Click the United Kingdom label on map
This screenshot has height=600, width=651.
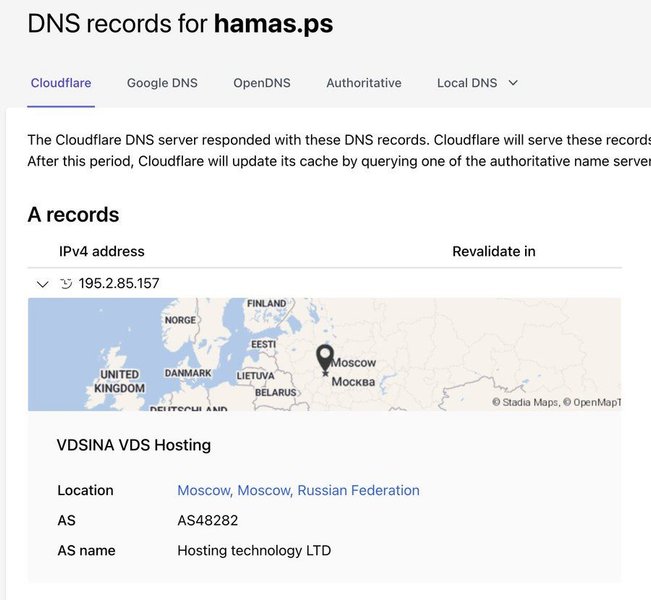(x=120, y=381)
